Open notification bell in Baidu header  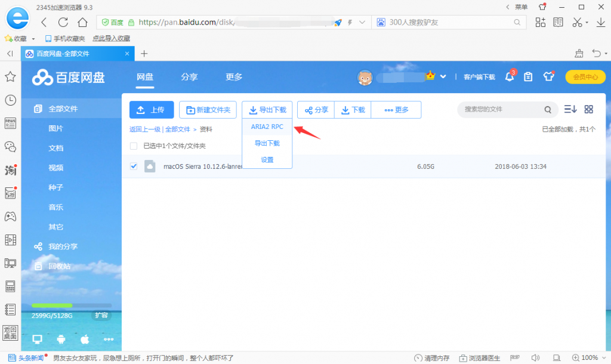click(x=510, y=76)
